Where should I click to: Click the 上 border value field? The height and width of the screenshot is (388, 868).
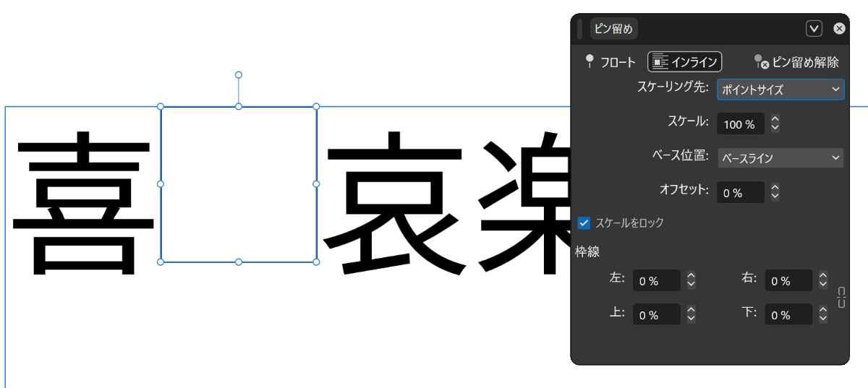(x=656, y=314)
